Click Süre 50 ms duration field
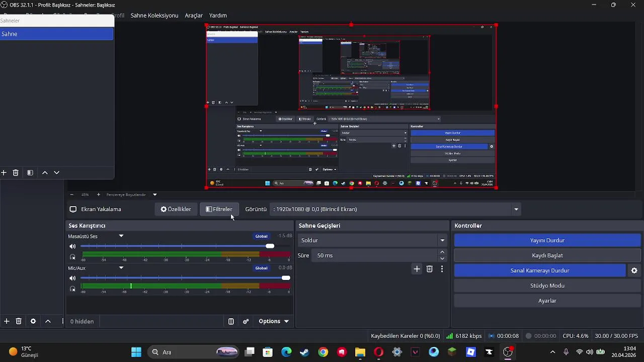 coord(374,255)
